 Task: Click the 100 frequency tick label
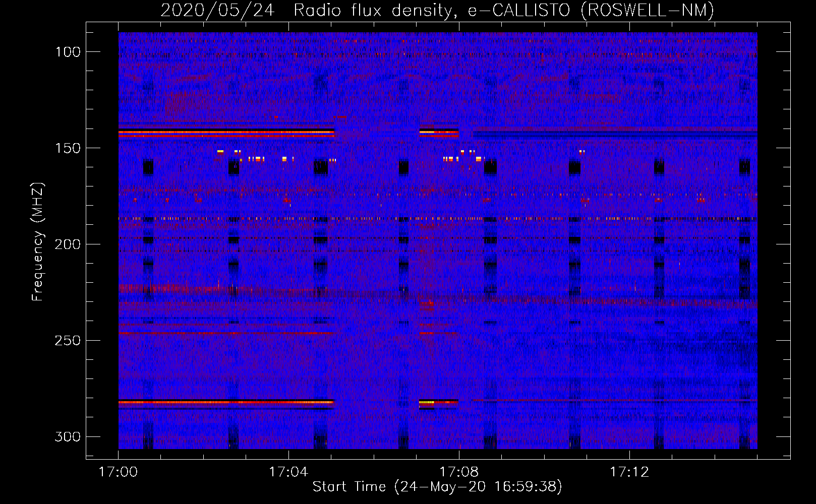pyautogui.click(x=68, y=52)
